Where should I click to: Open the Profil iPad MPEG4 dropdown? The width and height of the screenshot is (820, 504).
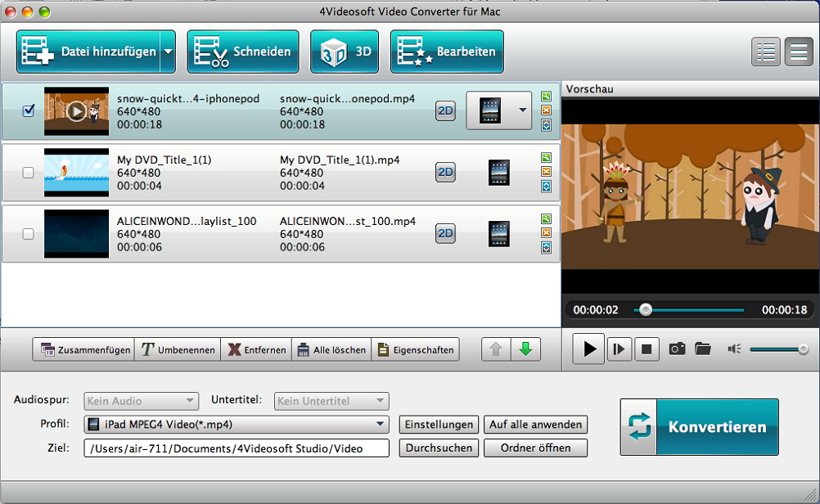(x=237, y=425)
